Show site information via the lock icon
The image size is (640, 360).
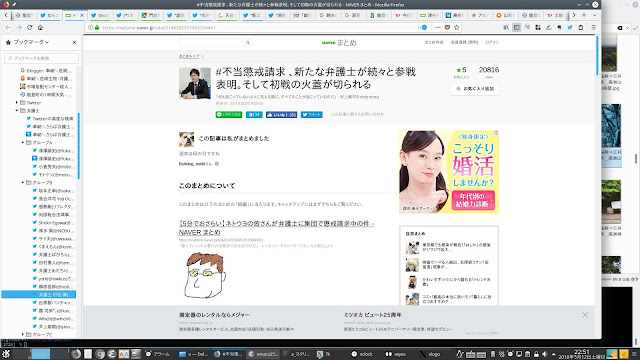point(97,27)
